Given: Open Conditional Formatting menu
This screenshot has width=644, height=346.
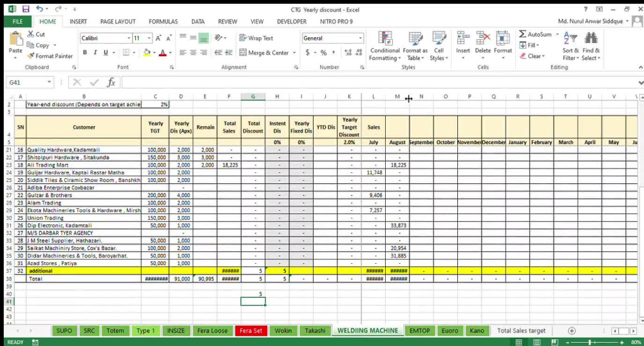Looking at the screenshot, I should click(x=385, y=46).
